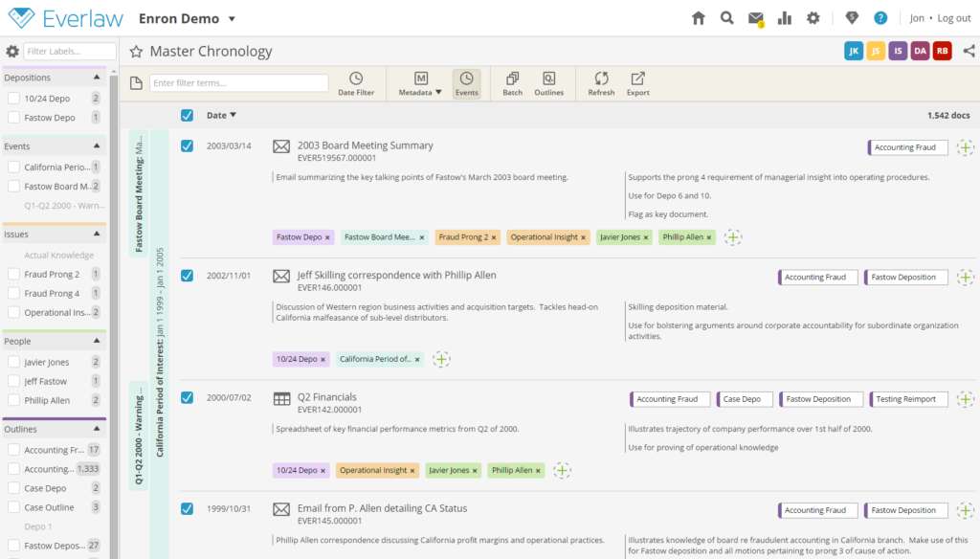Screen dimensions: 980x559
Task: Export the chronology
Action: click(x=638, y=84)
